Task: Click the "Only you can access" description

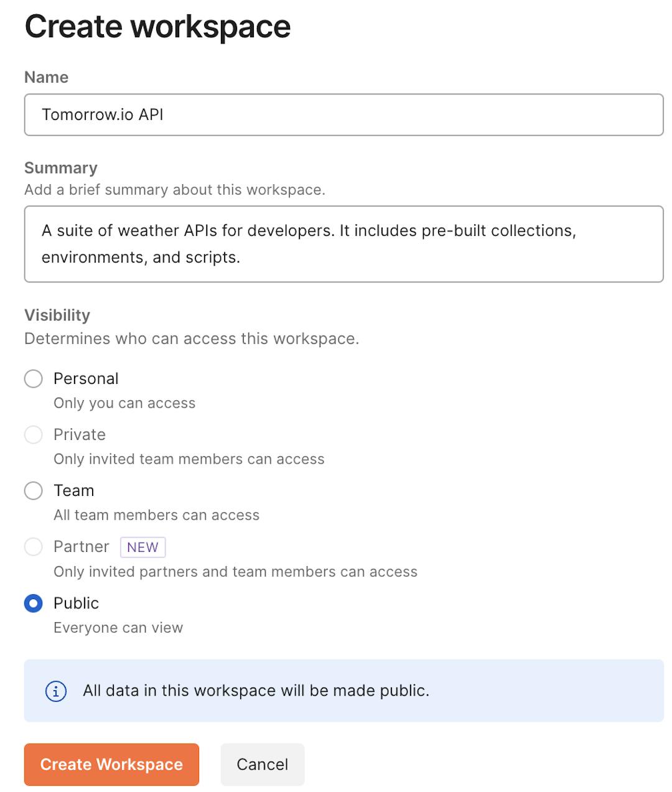Action: click(124, 403)
